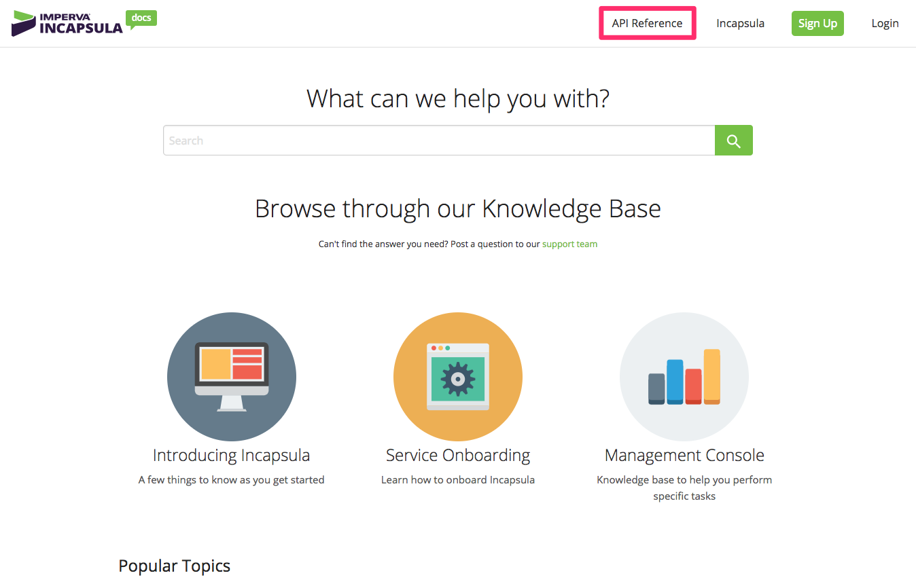The width and height of the screenshot is (916, 588).
Task: Click the green docs speech-bubble badge
Action: click(x=141, y=18)
